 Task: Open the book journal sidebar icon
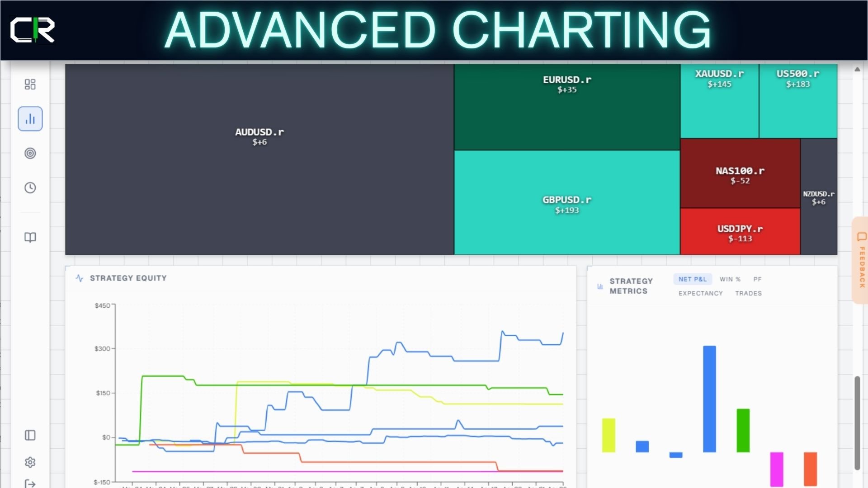[x=30, y=237]
